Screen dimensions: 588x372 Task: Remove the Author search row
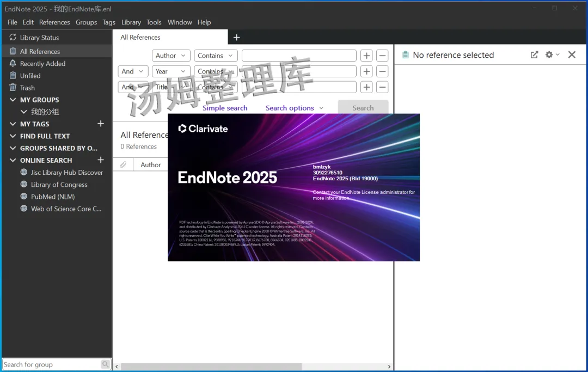click(x=382, y=56)
